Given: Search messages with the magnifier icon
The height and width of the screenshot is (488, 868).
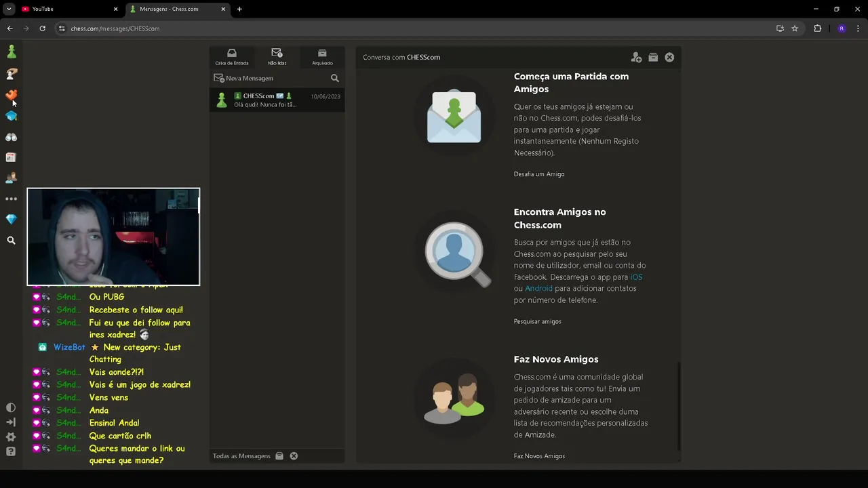Looking at the screenshot, I should (x=334, y=79).
